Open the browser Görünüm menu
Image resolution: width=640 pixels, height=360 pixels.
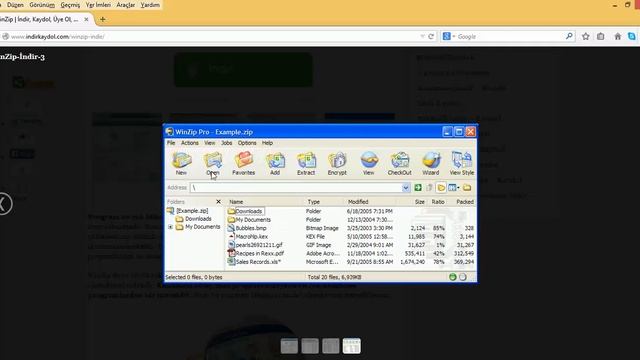(x=42, y=5)
